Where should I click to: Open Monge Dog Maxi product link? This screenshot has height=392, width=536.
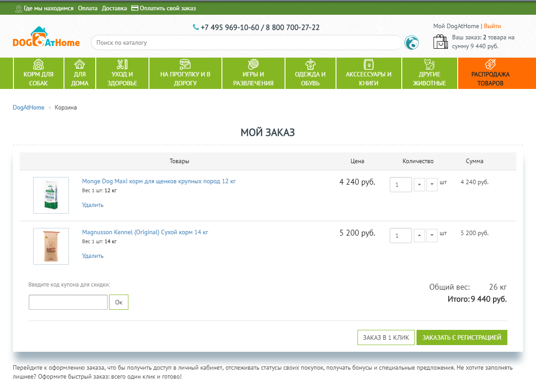159,181
